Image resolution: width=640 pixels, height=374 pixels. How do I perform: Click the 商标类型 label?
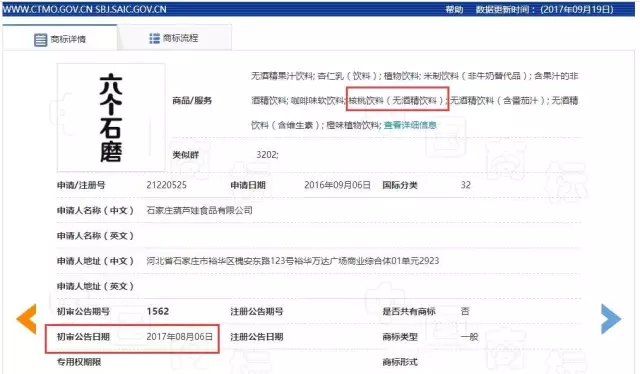tap(400, 337)
